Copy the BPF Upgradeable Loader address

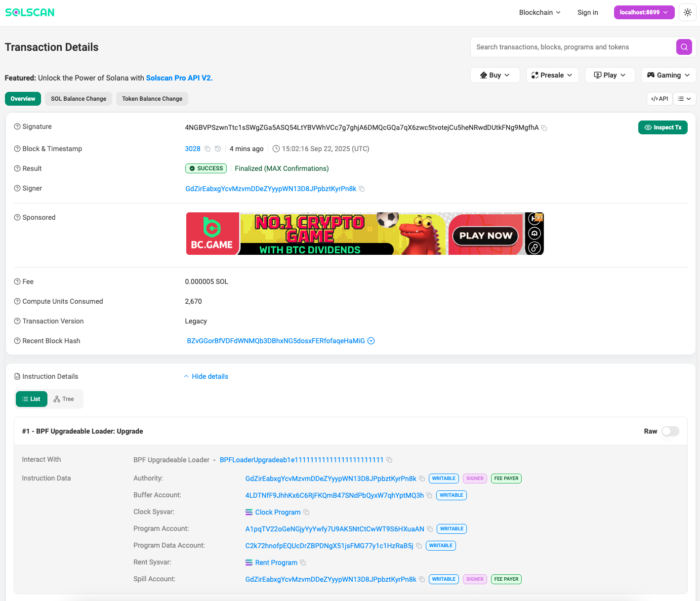point(389,460)
